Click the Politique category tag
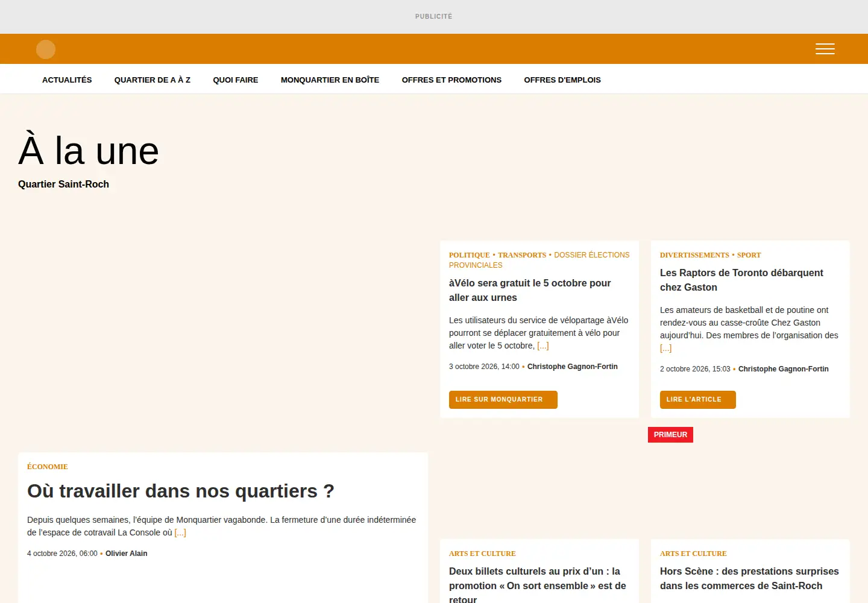Viewport: 868px width, 603px height. pyautogui.click(x=470, y=255)
